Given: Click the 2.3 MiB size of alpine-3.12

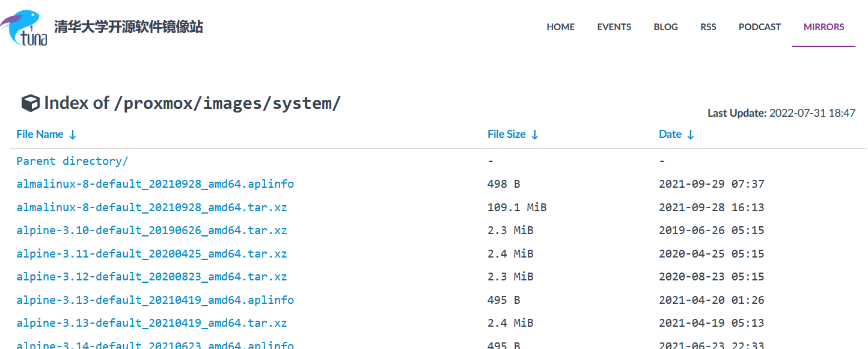Looking at the screenshot, I should point(510,277).
